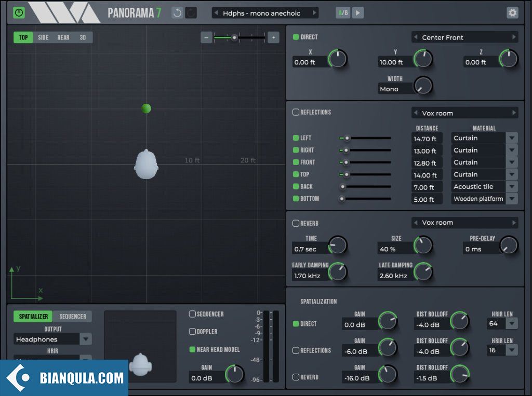Enable the Reflections section checkbox
Viewport: 532px width, 396px height.
pyautogui.click(x=296, y=112)
